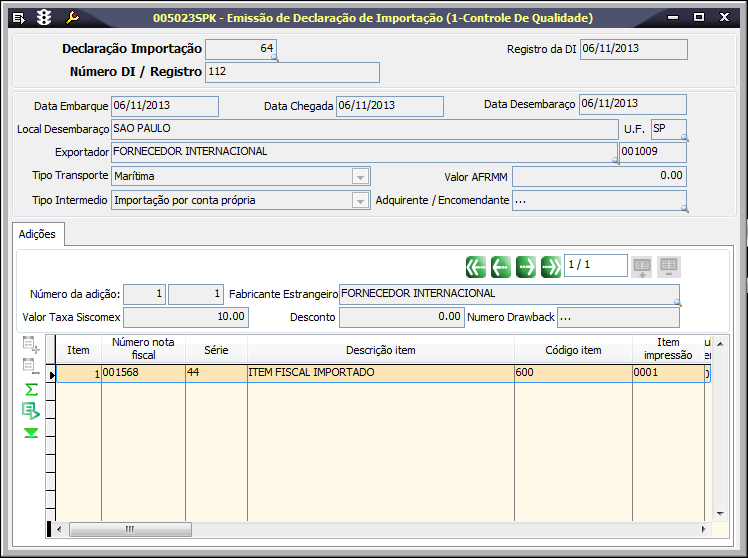The height and width of the screenshot is (558, 748).
Task: Expand the Tipo Intermedio dropdown
Action: [360, 200]
